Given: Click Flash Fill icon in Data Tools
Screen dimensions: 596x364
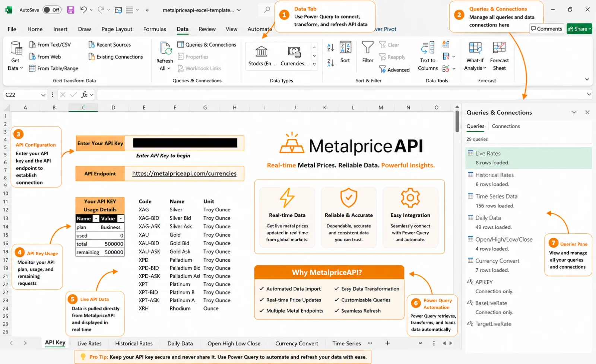Looking at the screenshot, I should tap(446, 44).
